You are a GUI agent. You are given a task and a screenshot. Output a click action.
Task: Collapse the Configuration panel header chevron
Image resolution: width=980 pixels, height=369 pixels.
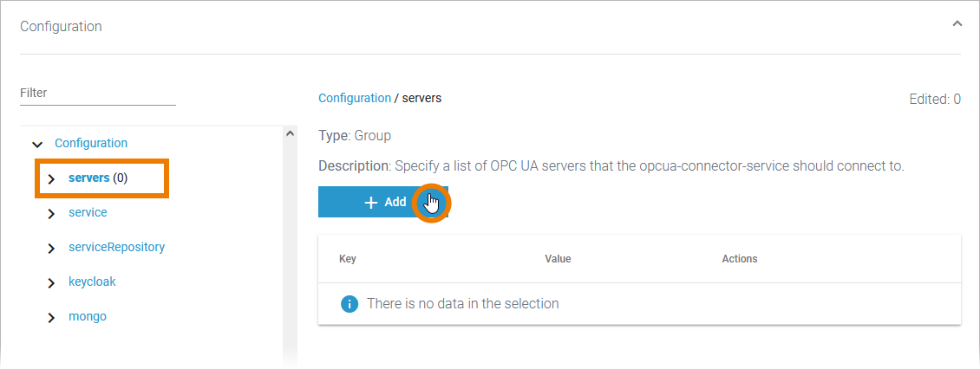click(957, 24)
